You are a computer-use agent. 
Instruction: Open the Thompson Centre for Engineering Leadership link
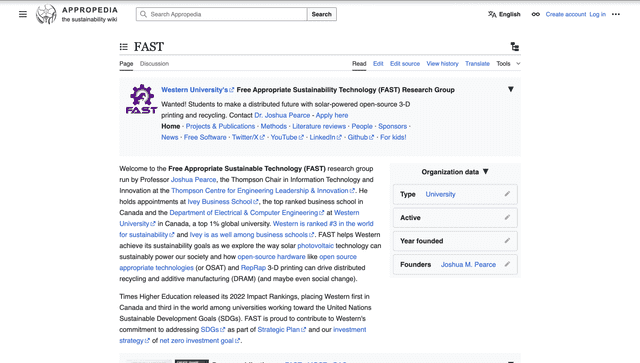[263, 191]
